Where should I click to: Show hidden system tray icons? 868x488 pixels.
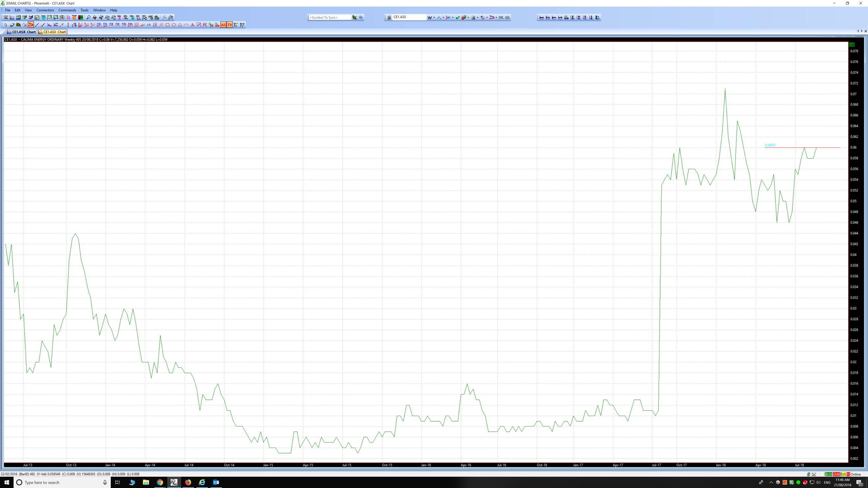pyautogui.click(x=771, y=482)
